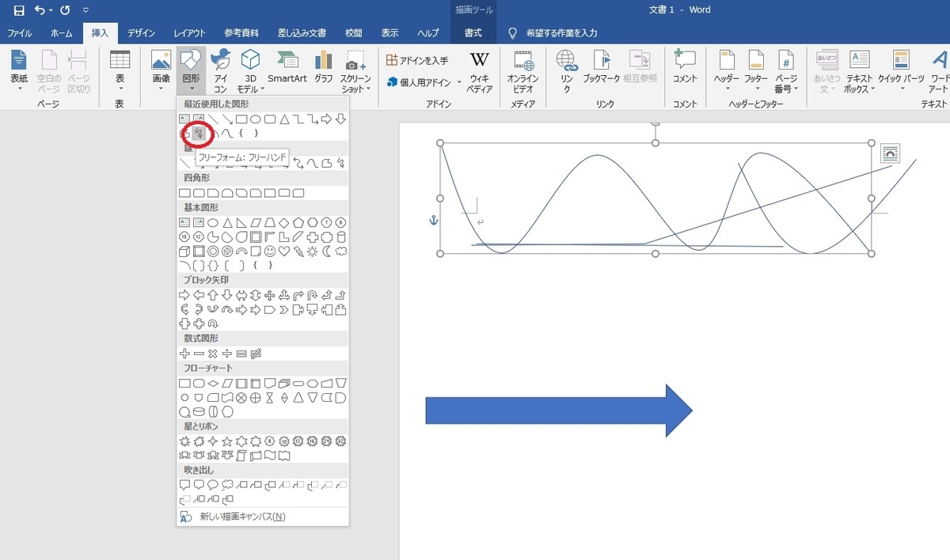Switch to the ホーム tab
The width and height of the screenshot is (950, 560).
[61, 33]
